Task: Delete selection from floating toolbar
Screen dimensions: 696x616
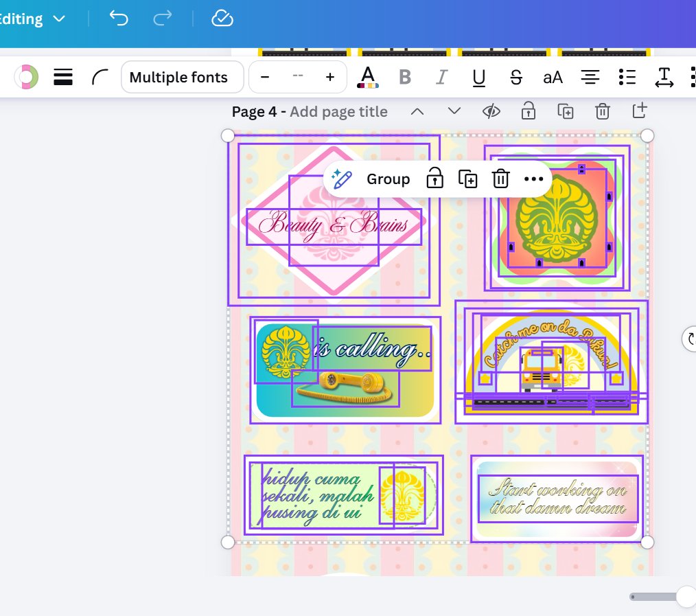Action: pos(500,179)
